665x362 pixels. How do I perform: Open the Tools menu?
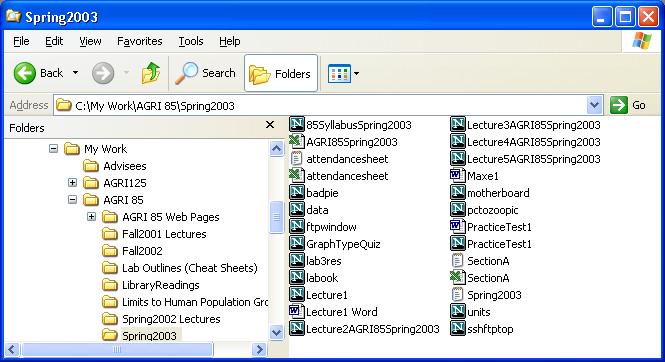coord(191,41)
